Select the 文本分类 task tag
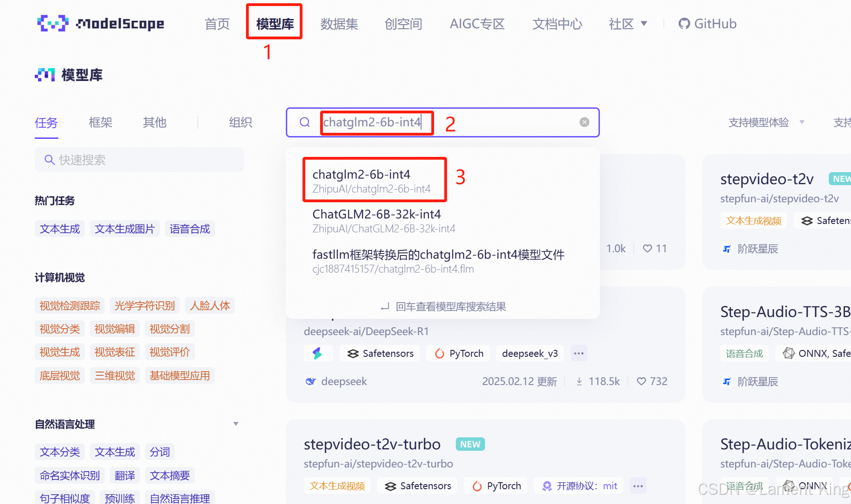This screenshot has height=504, width=851. [x=60, y=452]
